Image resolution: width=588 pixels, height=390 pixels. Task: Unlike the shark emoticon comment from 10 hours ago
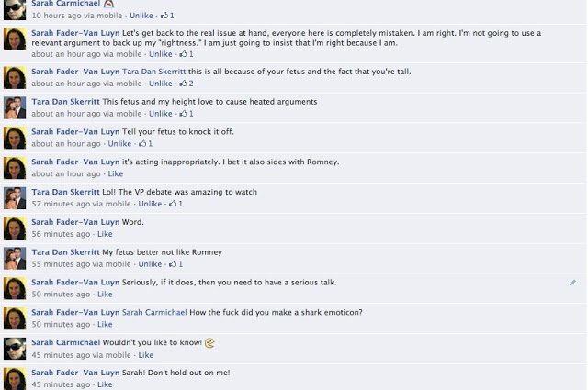[x=141, y=16]
